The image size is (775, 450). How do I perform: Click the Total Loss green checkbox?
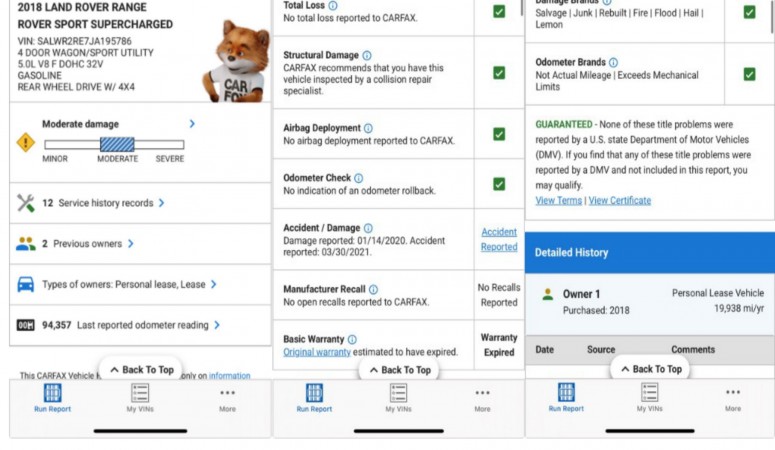[x=499, y=11]
